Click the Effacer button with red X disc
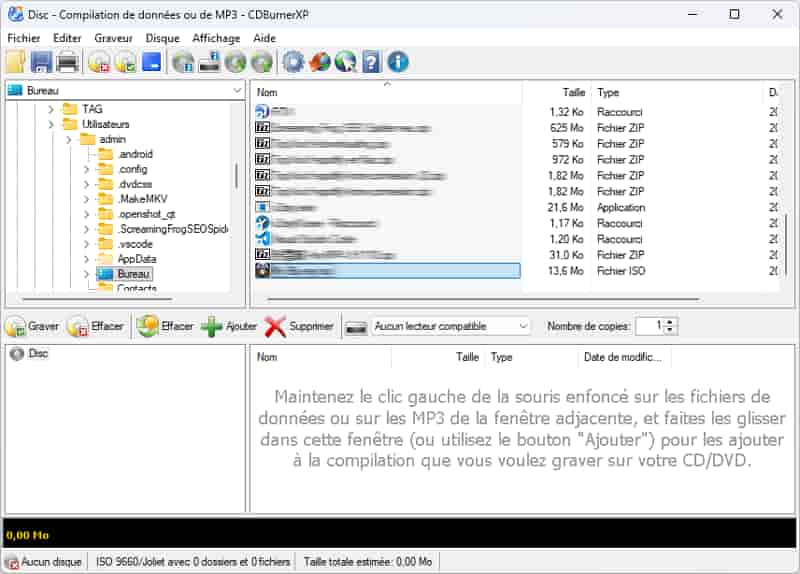Screen dimensions: 800x574 tap(96, 326)
